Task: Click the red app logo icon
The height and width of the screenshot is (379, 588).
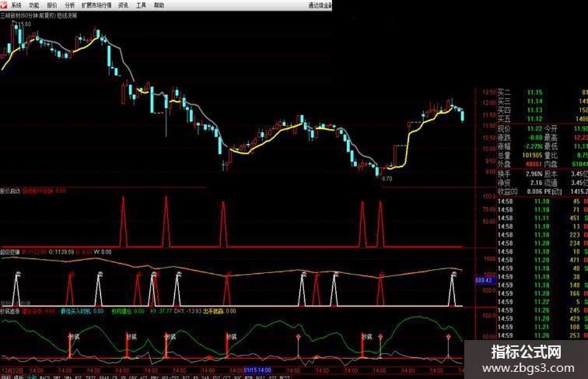Action: pos(4,5)
